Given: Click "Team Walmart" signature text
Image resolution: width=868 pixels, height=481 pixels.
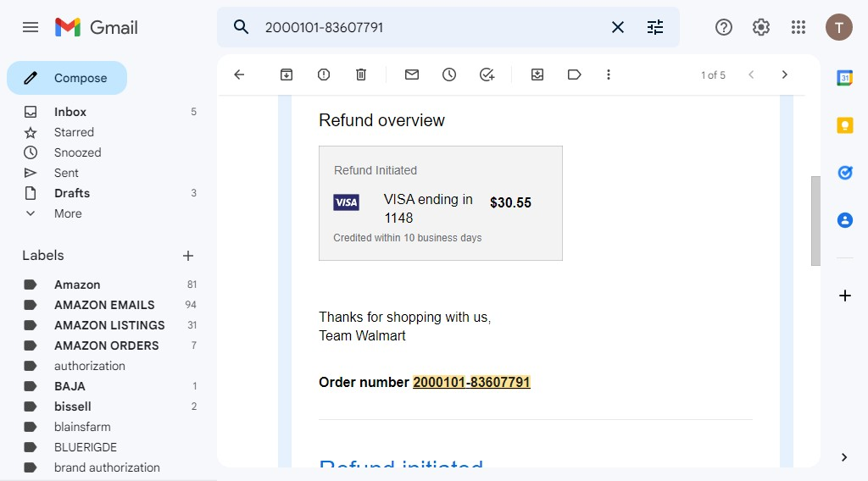Looking at the screenshot, I should point(362,335).
